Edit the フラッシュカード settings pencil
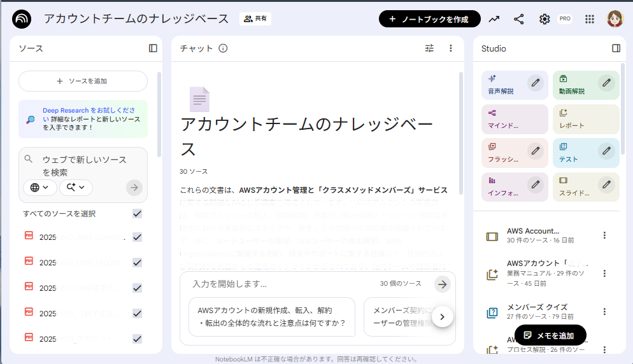The image size is (633, 364). pos(536,151)
